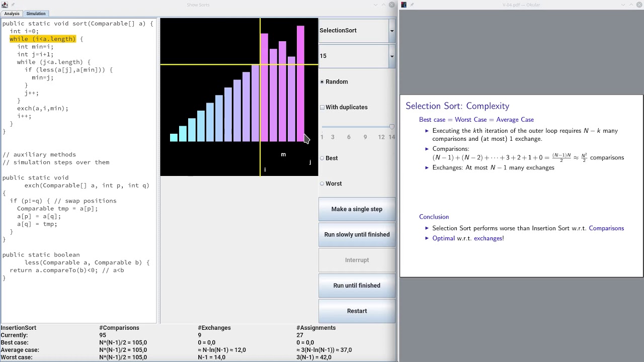Open Okular app icon menu in title bar

pyautogui.click(x=404, y=5)
